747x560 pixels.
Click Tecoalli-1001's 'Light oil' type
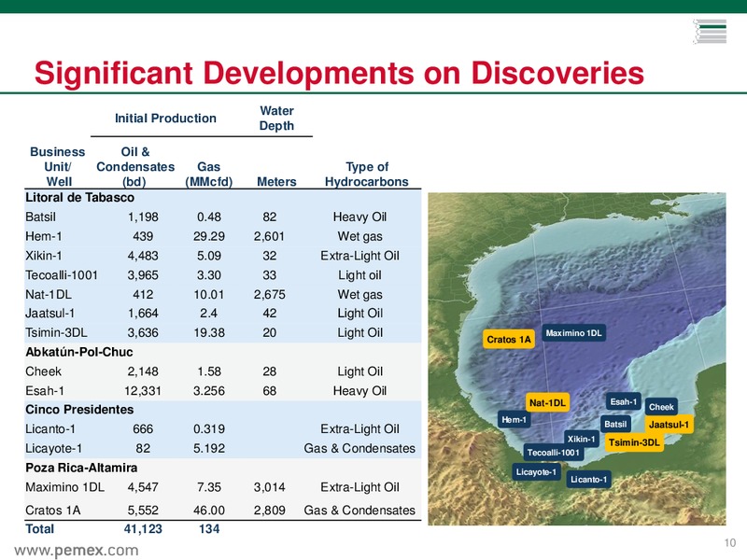tap(359, 275)
